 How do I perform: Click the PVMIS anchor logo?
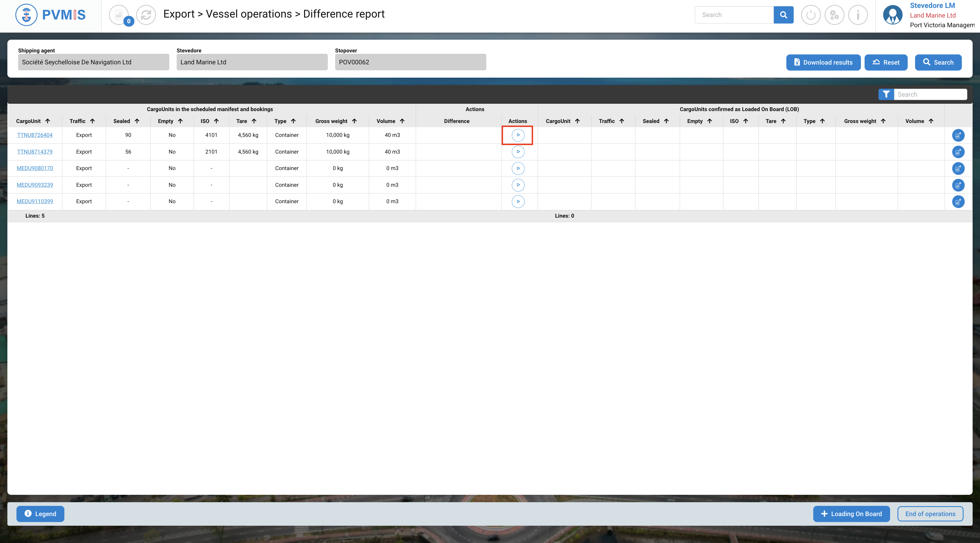26,15
